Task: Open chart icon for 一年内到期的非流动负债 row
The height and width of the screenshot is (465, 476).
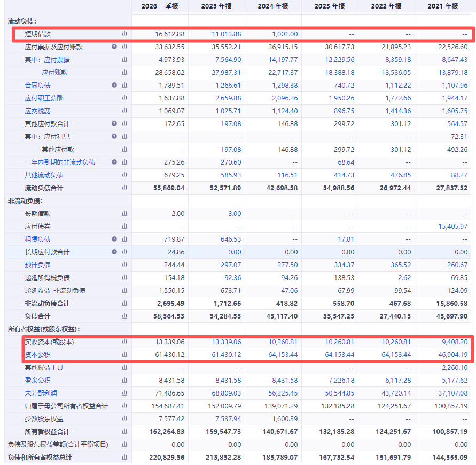Action: pos(124,162)
